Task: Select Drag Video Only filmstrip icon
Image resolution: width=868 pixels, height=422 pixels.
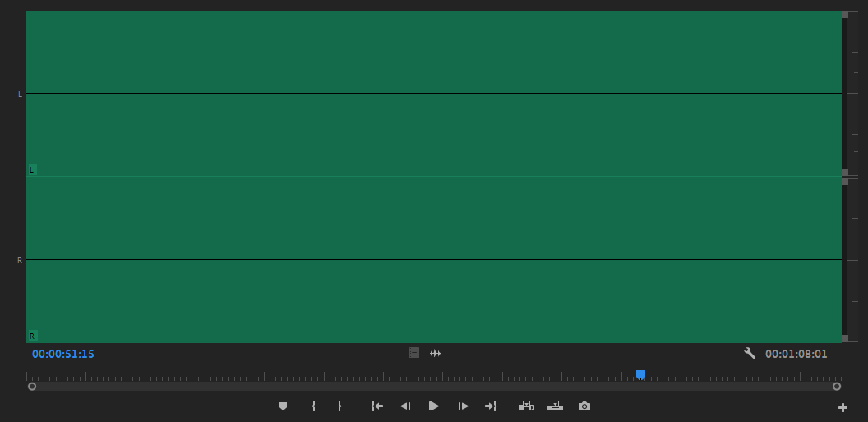Action: tap(414, 353)
